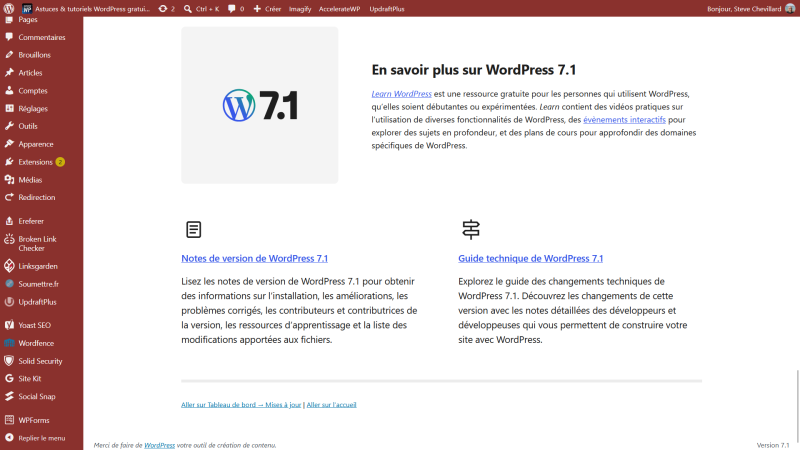Viewport: 800px width, 450px height.
Task: Open the WordPress link in footer
Action: [159, 445]
